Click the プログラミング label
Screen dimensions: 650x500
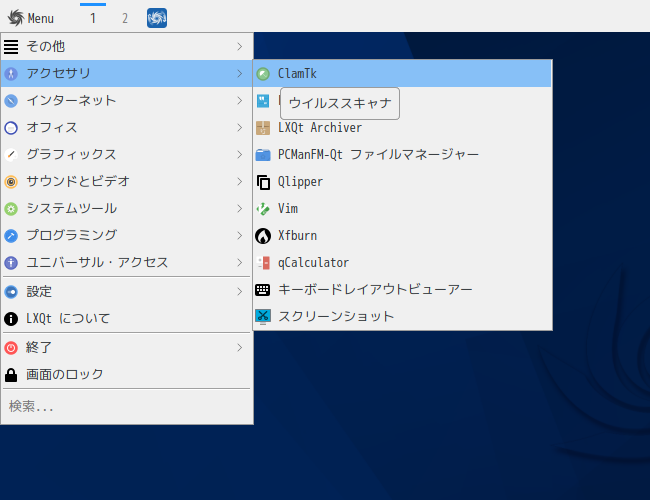click(71, 235)
